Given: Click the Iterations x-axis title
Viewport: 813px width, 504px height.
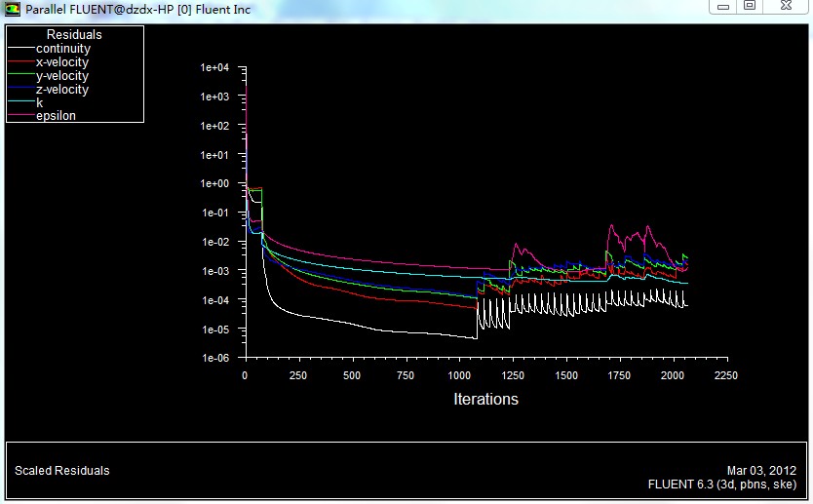Looking at the screenshot, I should [485, 400].
